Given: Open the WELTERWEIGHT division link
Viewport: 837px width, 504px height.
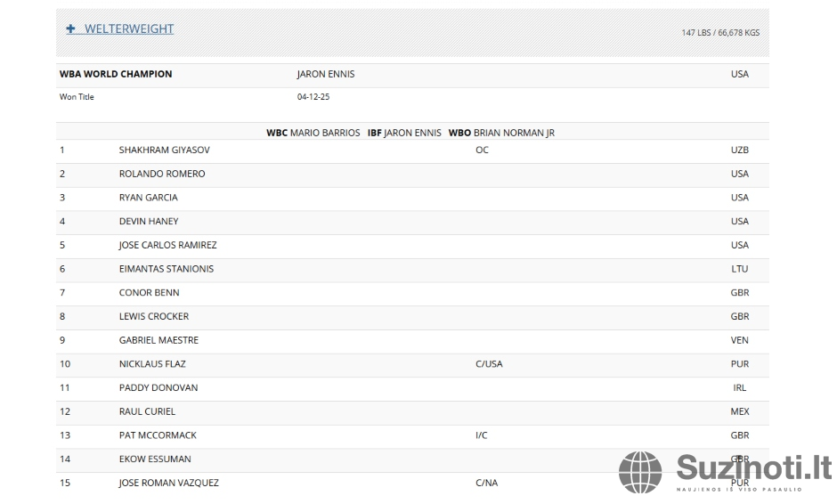Looking at the screenshot, I should click(129, 29).
